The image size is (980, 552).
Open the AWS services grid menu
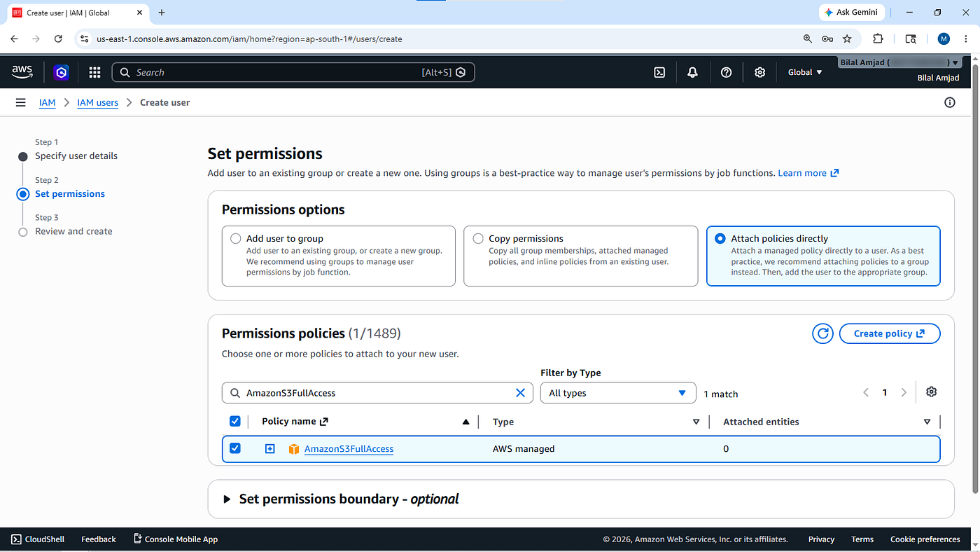pyautogui.click(x=94, y=72)
